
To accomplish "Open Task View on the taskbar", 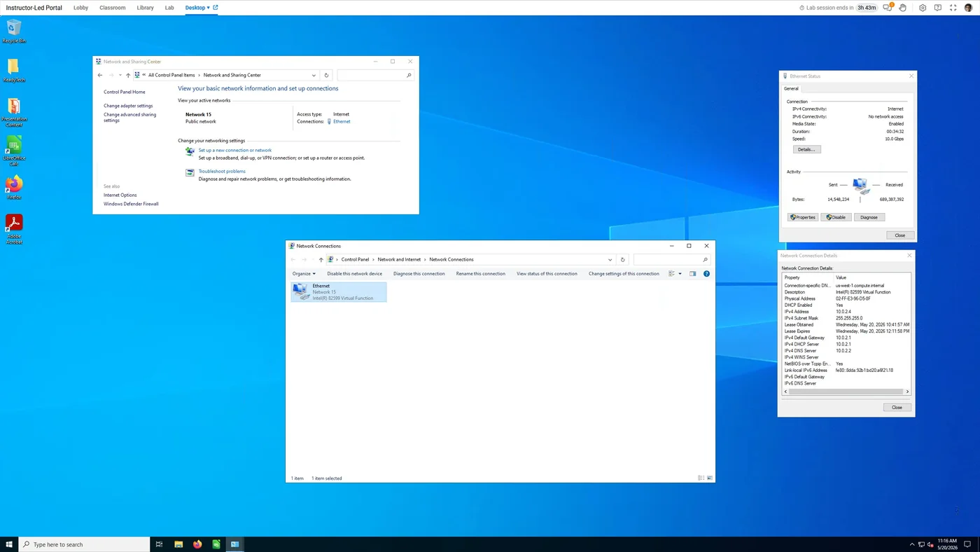I will [159, 544].
